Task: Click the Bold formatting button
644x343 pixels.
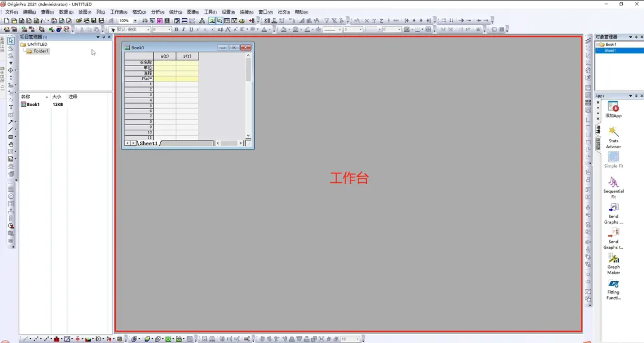Action: pyautogui.click(x=176, y=29)
